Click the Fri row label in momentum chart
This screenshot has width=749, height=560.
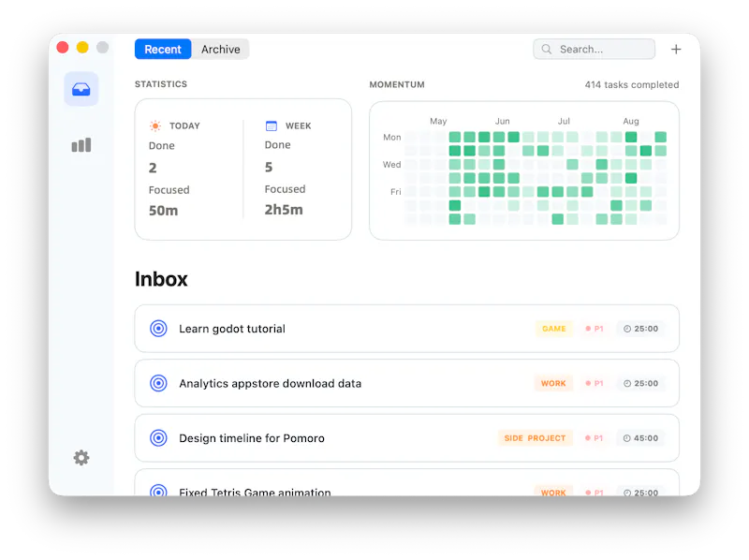tap(395, 192)
